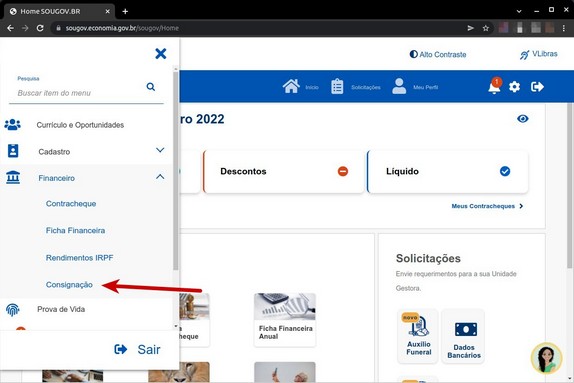Collapse Financeiro with the up chevron
The height and width of the screenshot is (383, 574).
160,177
